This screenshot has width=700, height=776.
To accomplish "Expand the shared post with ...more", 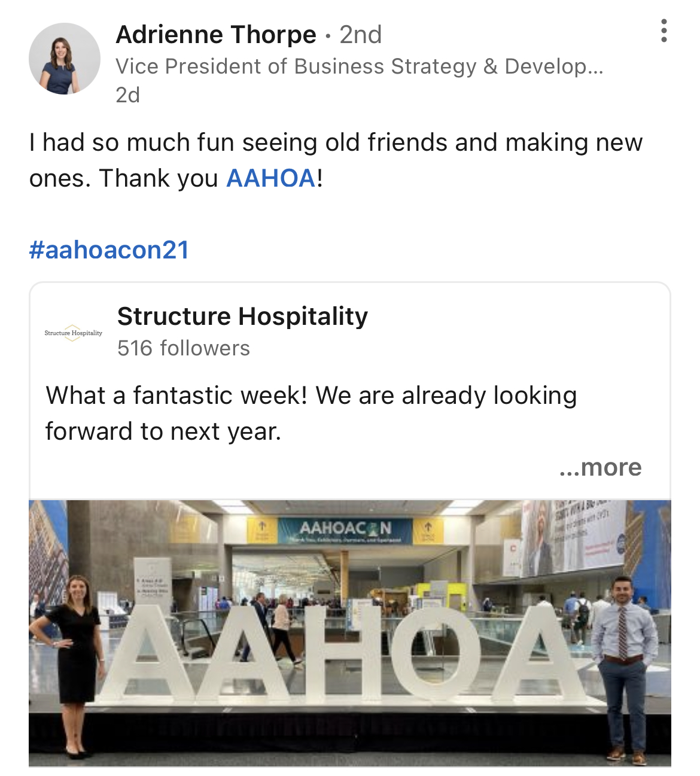I will [600, 467].
